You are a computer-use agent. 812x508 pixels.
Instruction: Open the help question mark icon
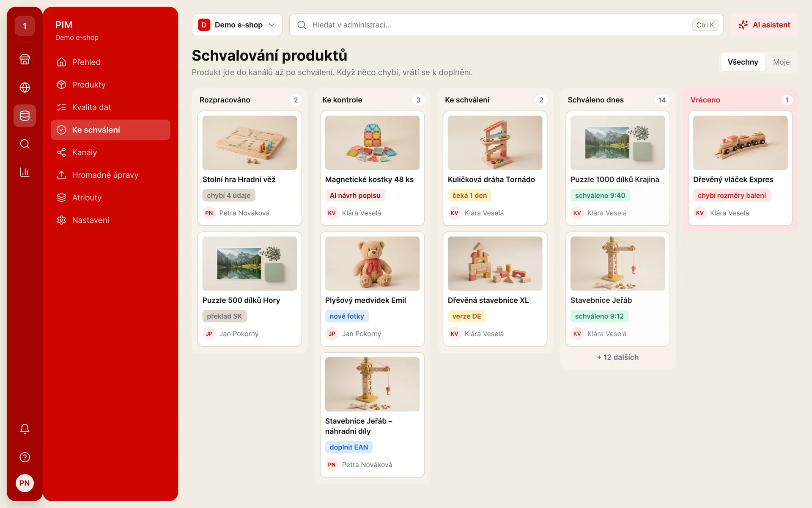[25, 457]
